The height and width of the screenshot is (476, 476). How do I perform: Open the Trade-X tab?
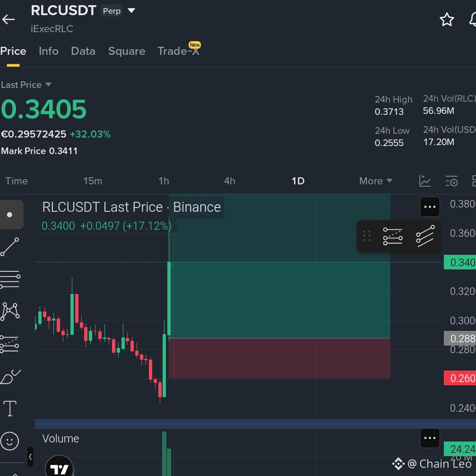point(179,51)
